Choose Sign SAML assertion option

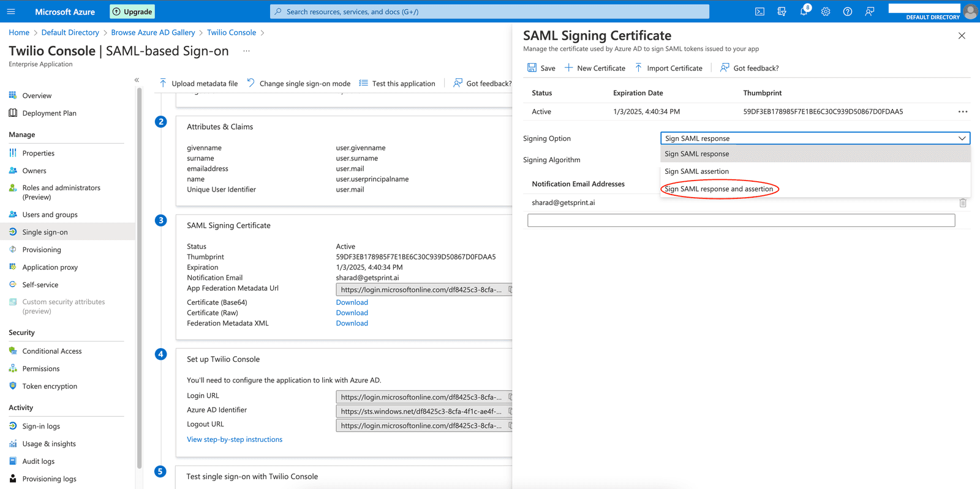[696, 171]
